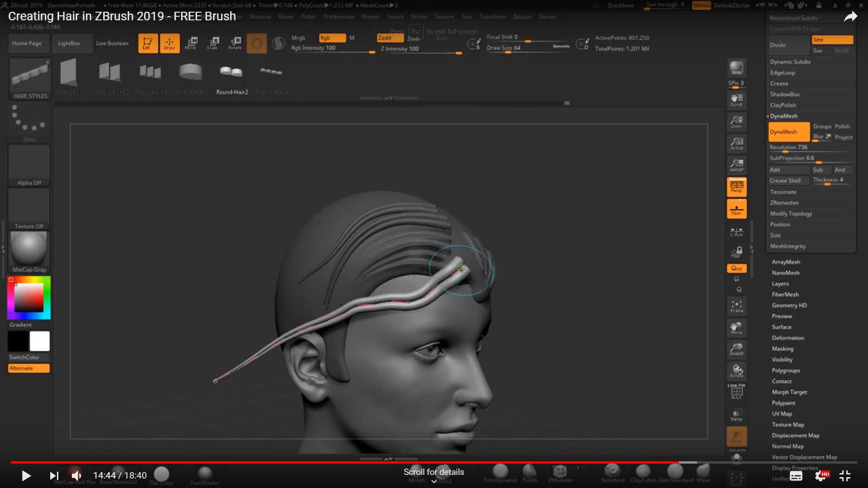Click the right shelf Rotate view icon
This screenshot has height=488, width=868.
click(x=736, y=371)
